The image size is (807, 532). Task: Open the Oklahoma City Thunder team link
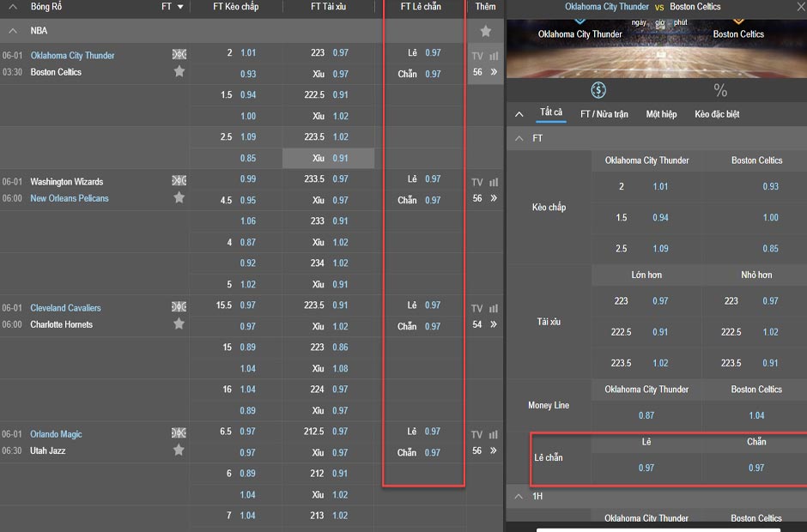coord(73,55)
